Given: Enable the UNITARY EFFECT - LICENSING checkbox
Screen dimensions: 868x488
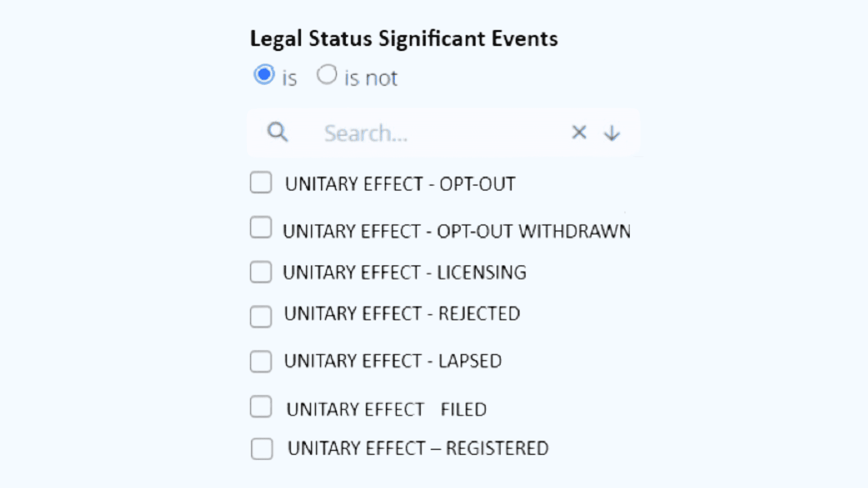Looking at the screenshot, I should point(261,272).
